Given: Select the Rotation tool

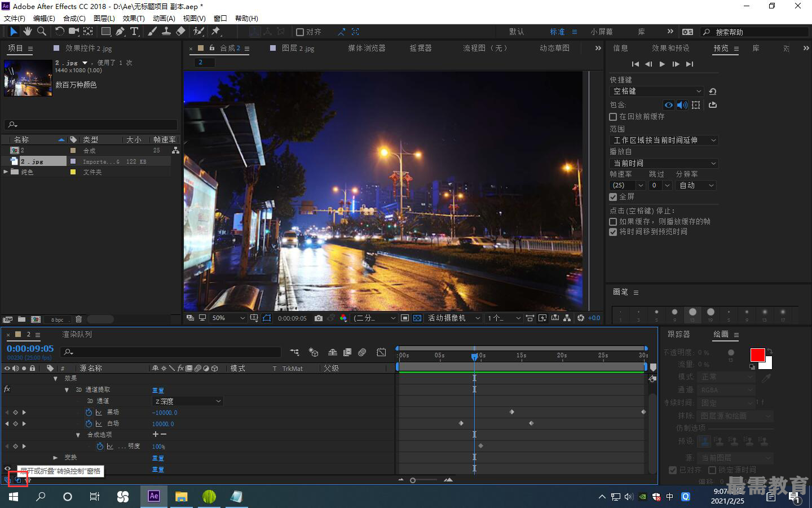Looking at the screenshot, I should (x=59, y=32).
